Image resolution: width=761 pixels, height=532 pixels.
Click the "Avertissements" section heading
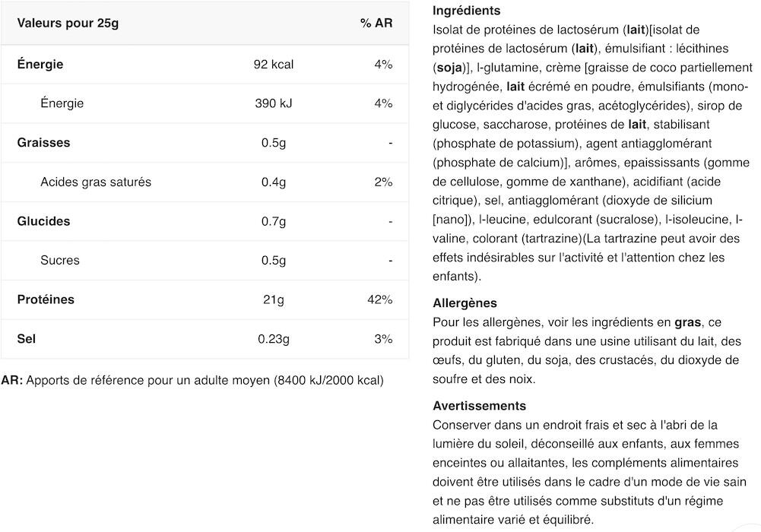pos(479,406)
